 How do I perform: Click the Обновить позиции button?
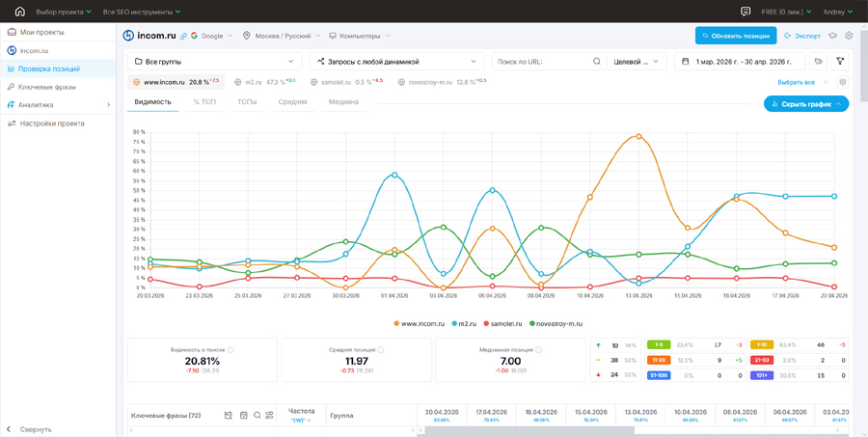point(736,36)
